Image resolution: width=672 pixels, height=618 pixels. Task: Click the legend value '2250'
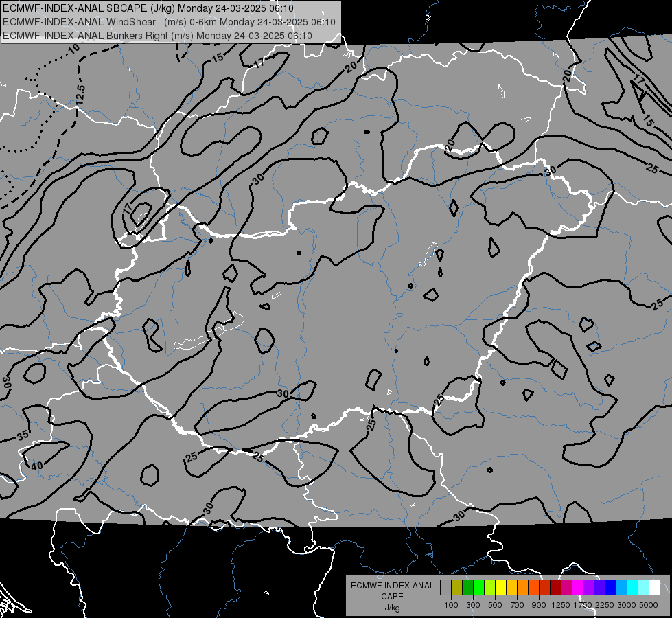click(605, 605)
